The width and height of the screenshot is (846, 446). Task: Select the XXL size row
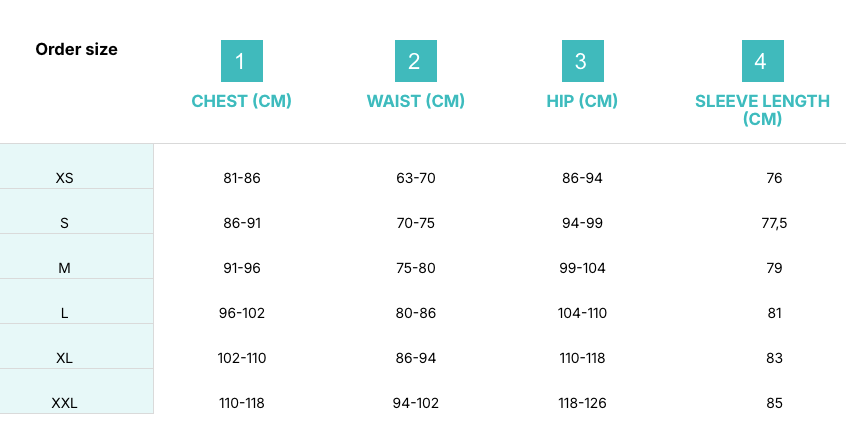[x=65, y=403]
